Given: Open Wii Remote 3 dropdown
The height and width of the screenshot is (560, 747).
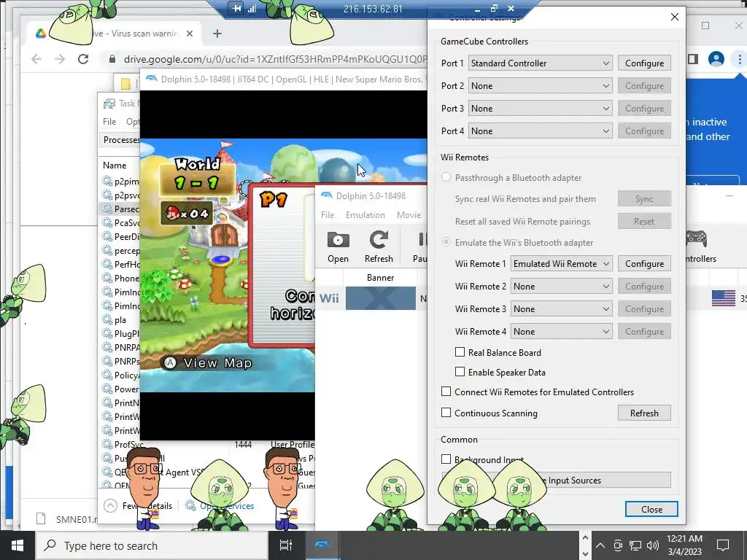Looking at the screenshot, I should tap(561, 309).
